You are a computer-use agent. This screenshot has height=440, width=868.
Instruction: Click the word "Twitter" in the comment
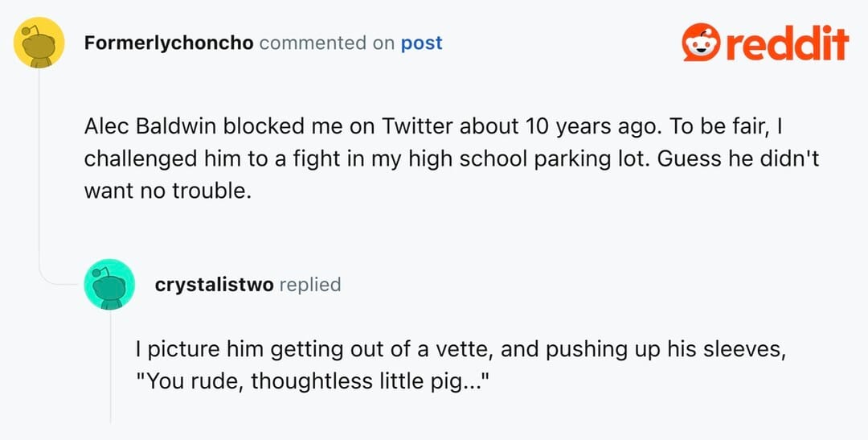coord(420,127)
